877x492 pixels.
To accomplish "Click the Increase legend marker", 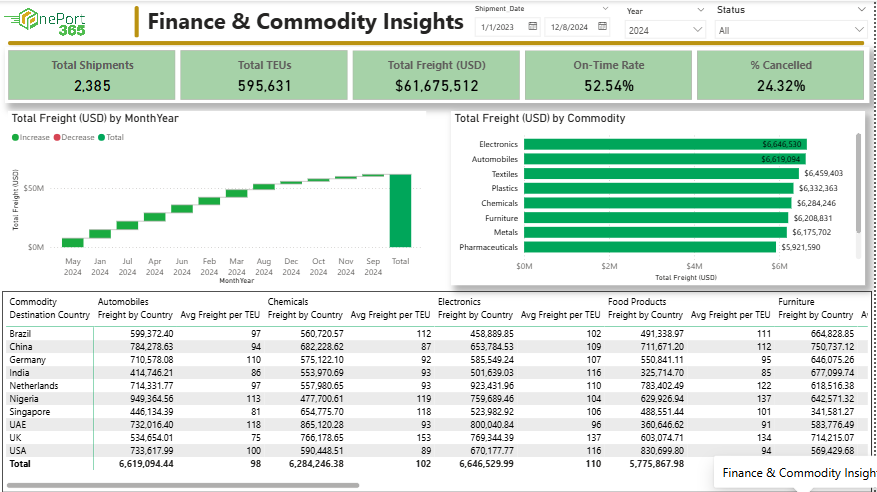I will (x=16, y=138).
